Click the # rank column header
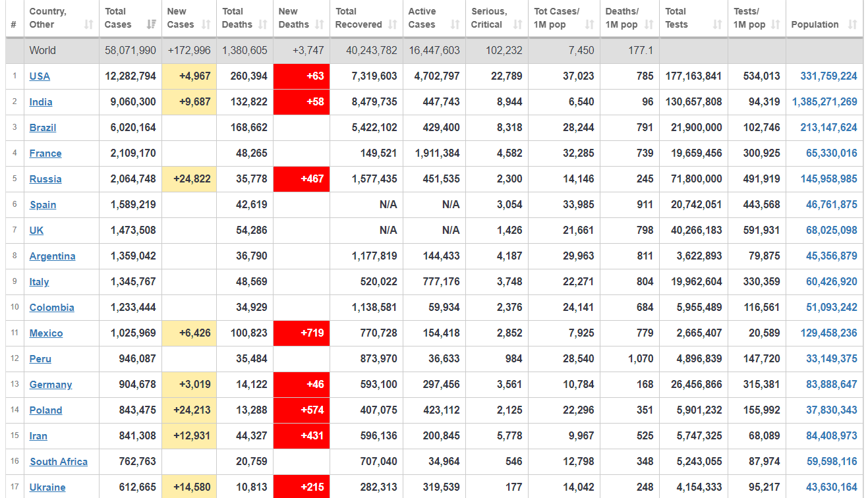This screenshot has height=498, width=868. coord(14,18)
